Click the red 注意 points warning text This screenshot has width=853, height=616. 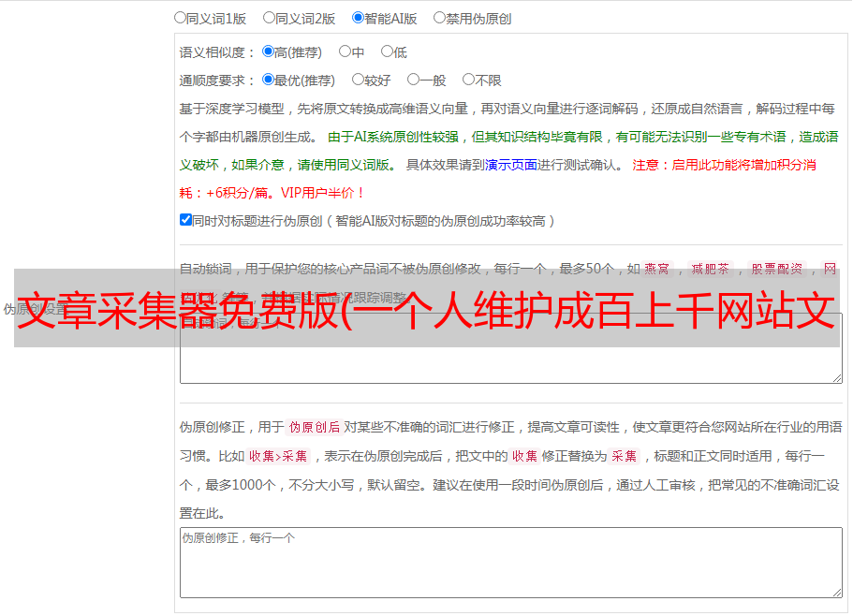click(x=498, y=179)
